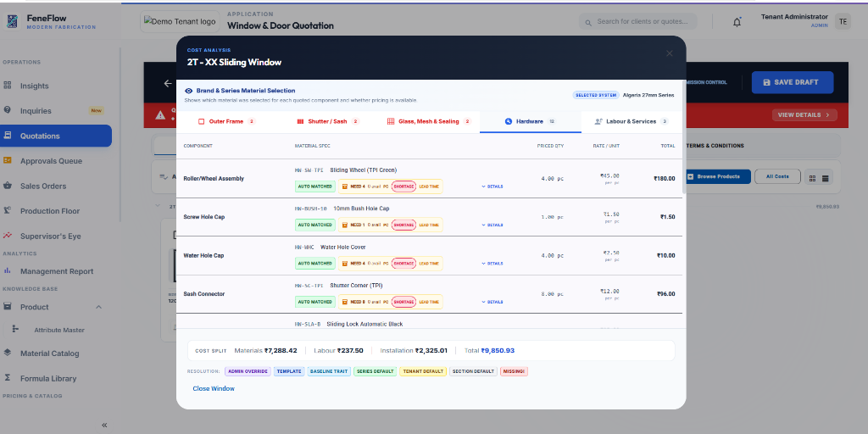Switch to list view icon
Image resolution: width=868 pixels, height=434 pixels.
click(826, 178)
